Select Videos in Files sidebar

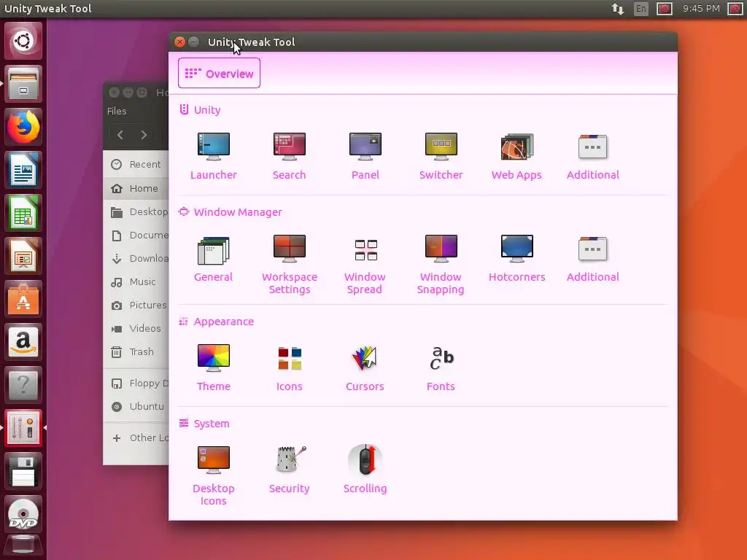(x=136, y=328)
